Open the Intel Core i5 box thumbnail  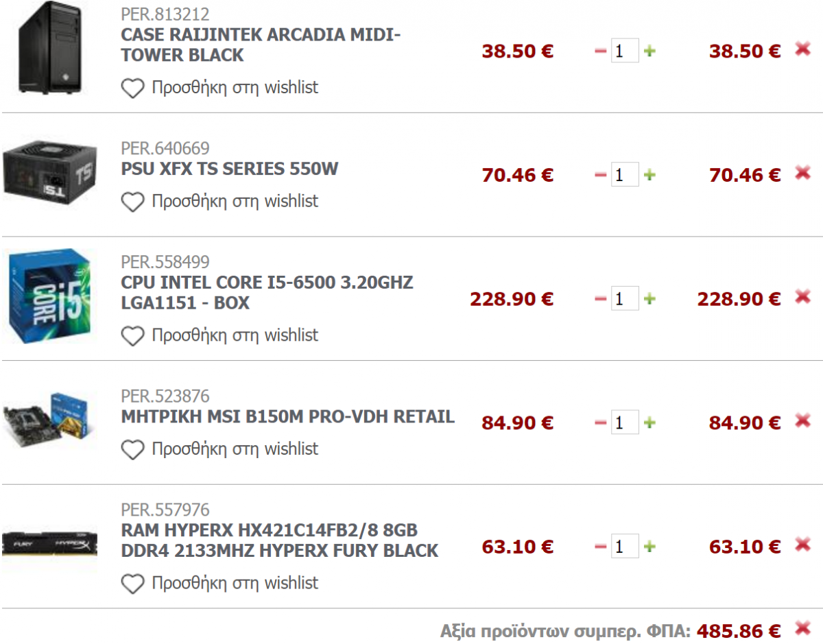point(50,296)
